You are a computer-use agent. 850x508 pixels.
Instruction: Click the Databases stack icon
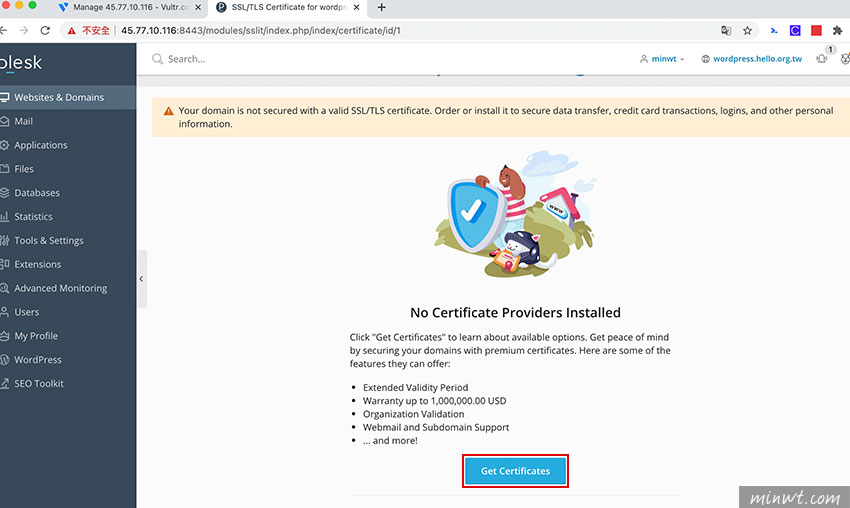[5, 193]
